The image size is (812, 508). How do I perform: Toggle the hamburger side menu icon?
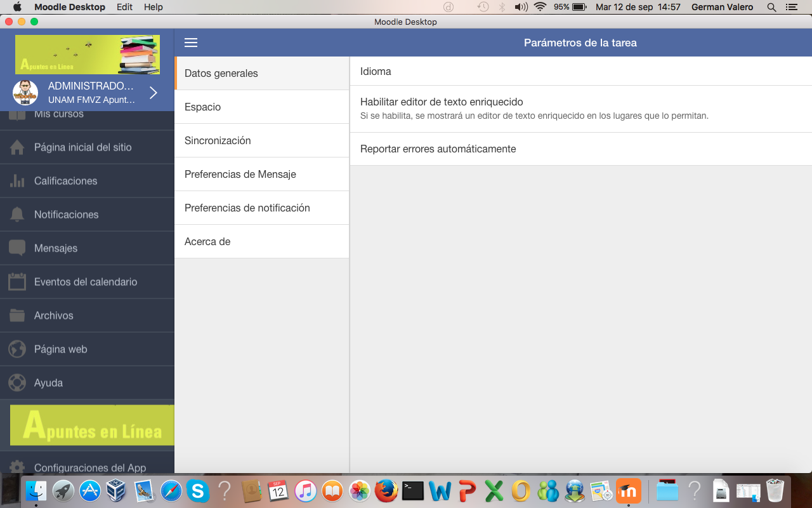click(191, 43)
